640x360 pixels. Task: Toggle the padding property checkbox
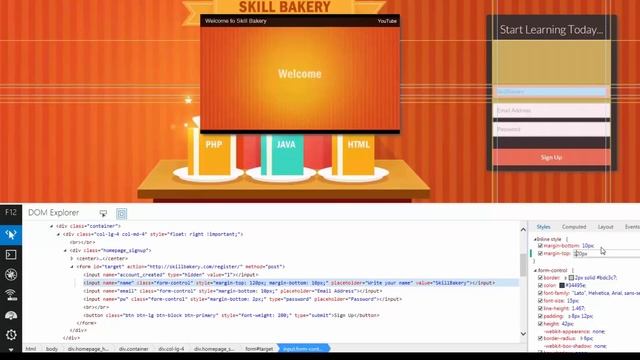tap(540, 316)
